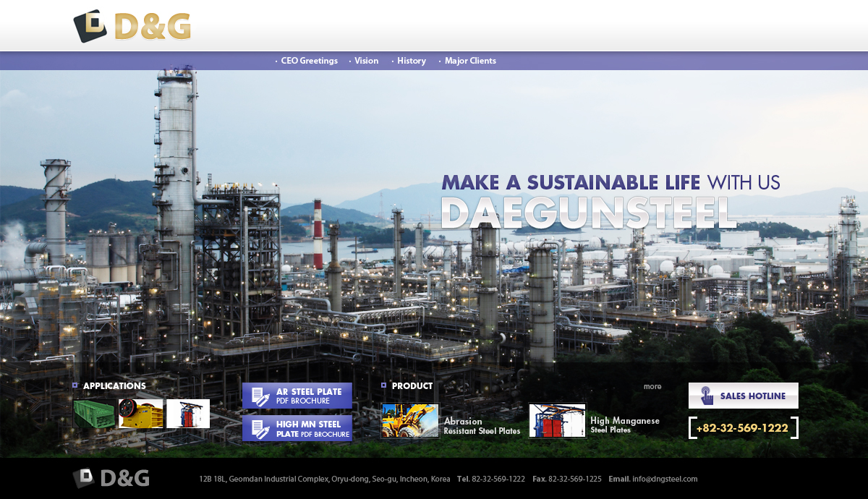Open the History menu item
The width and height of the screenshot is (868, 499).
(412, 61)
